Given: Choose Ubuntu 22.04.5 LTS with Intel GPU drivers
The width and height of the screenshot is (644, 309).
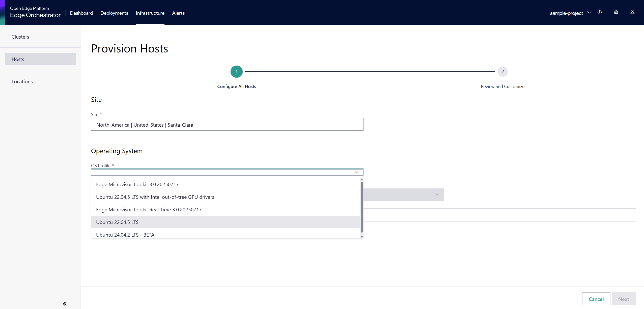Looking at the screenshot, I should [226, 197].
